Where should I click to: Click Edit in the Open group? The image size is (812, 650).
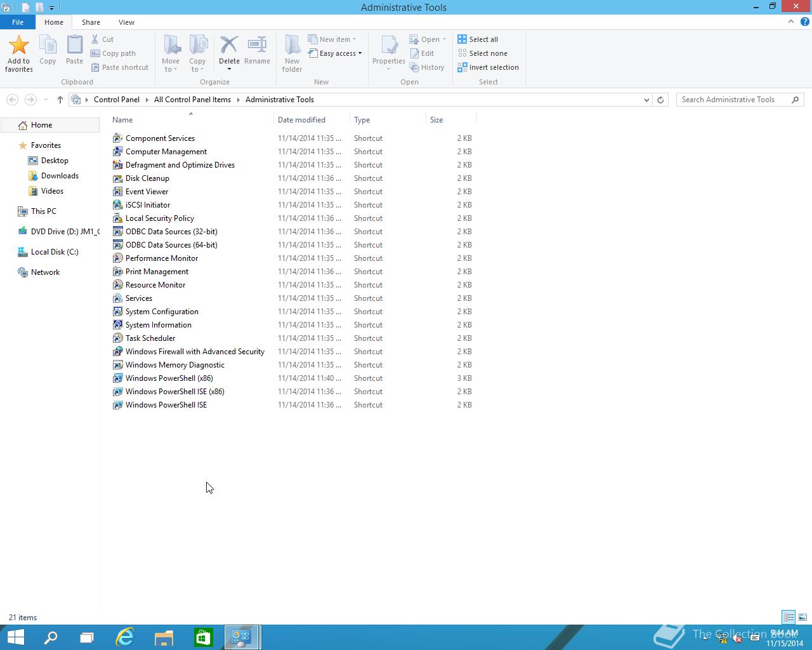[422, 53]
